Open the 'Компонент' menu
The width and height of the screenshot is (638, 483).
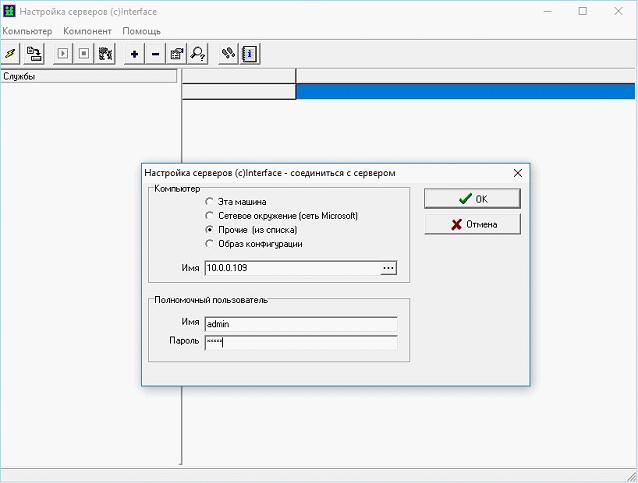(87, 31)
